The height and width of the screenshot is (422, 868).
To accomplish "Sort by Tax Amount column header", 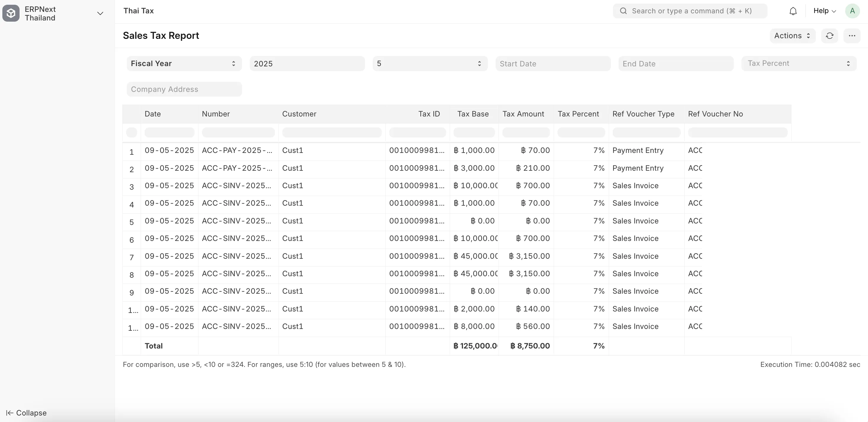I will pyautogui.click(x=523, y=114).
